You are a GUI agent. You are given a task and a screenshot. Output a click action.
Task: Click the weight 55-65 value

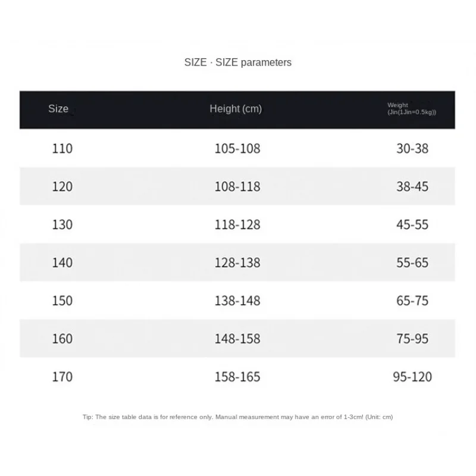[412, 262]
